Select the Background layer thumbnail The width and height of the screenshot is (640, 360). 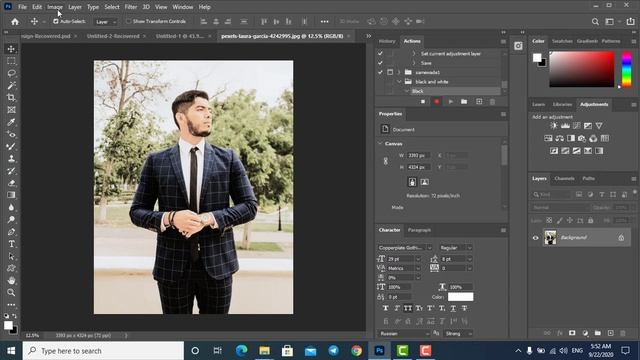click(x=550, y=238)
